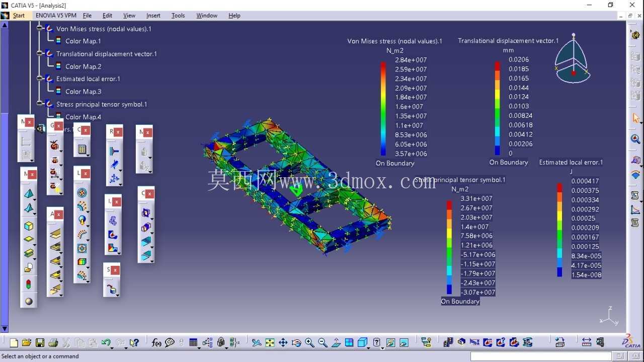Toggle the Multi-View quad window icon
This screenshot has width=644, height=362.
pos(349,343)
